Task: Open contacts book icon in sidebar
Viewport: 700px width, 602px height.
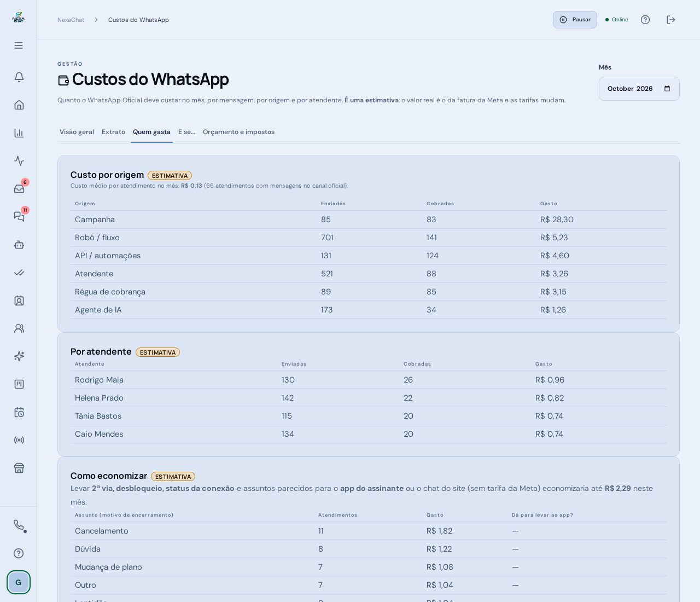Action: click(19, 300)
